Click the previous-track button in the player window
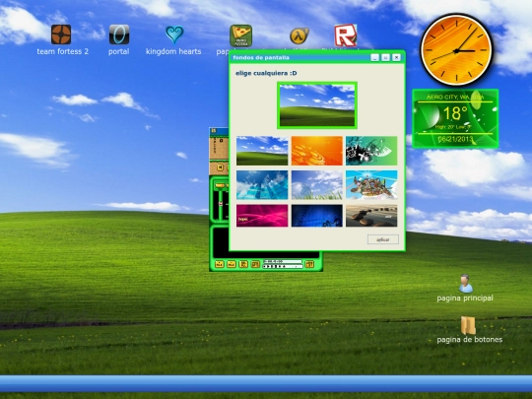The width and height of the screenshot is (532, 399). [221, 167]
